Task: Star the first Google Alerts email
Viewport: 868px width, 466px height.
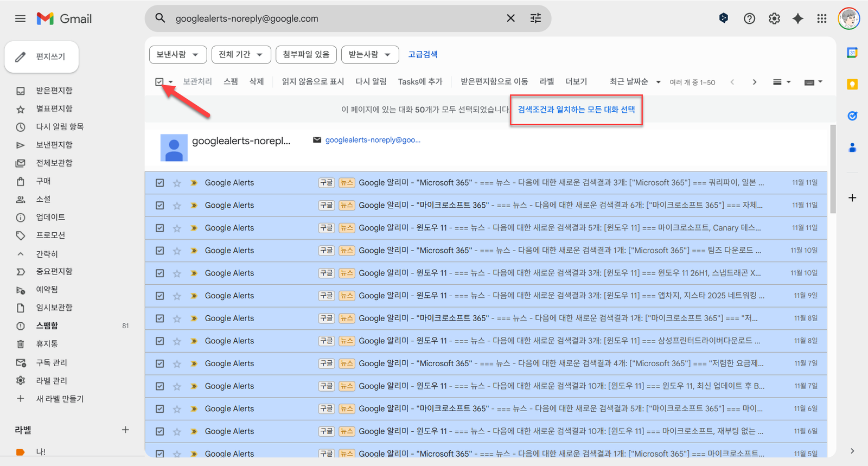Action: [x=177, y=183]
